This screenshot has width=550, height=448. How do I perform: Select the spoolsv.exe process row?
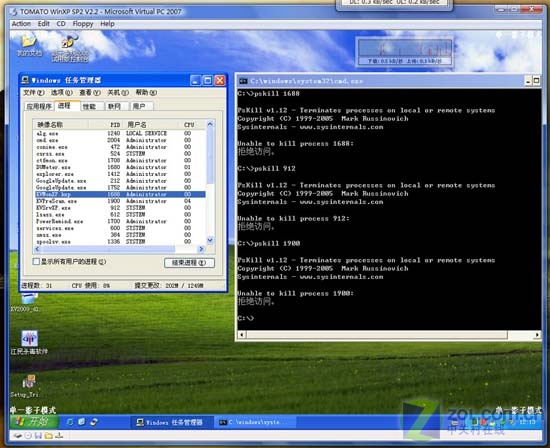click(x=120, y=242)
